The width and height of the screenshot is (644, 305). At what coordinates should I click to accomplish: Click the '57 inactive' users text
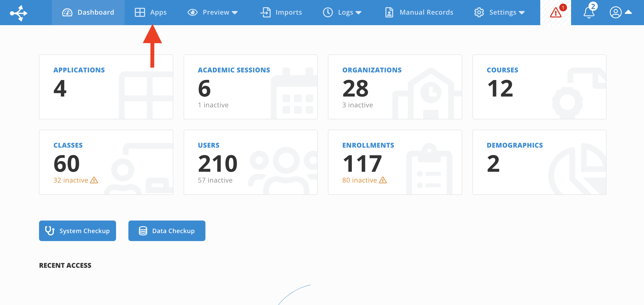[x=215, y=180]
